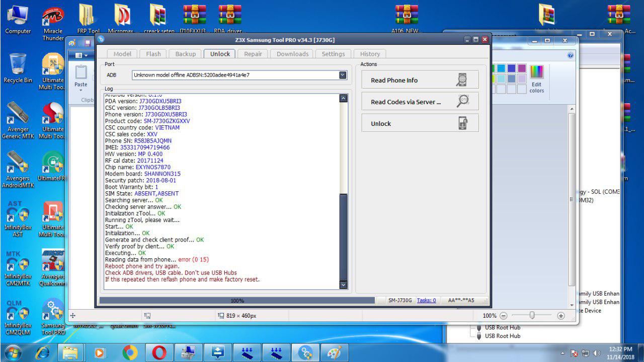Open Windows Media Player in taskbar

[101, 352]
